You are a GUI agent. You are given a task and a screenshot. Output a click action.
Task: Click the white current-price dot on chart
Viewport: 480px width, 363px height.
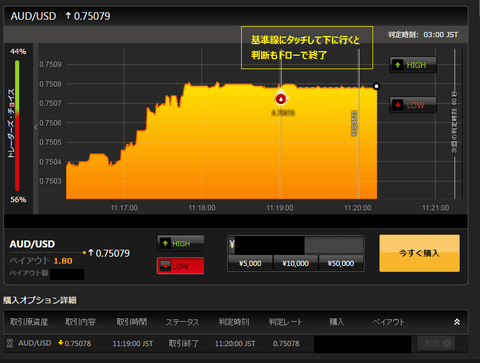tap(376, 86)
